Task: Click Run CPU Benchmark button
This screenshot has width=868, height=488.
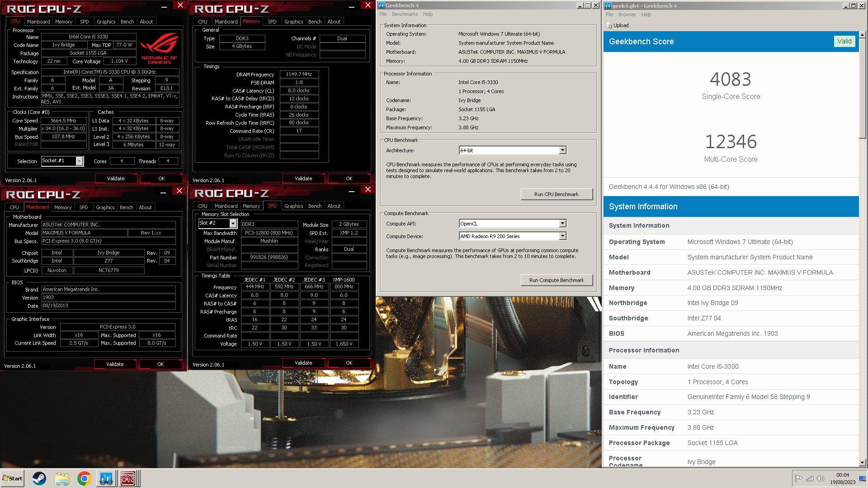Action: pyautogui.click(x=556, y=194)
